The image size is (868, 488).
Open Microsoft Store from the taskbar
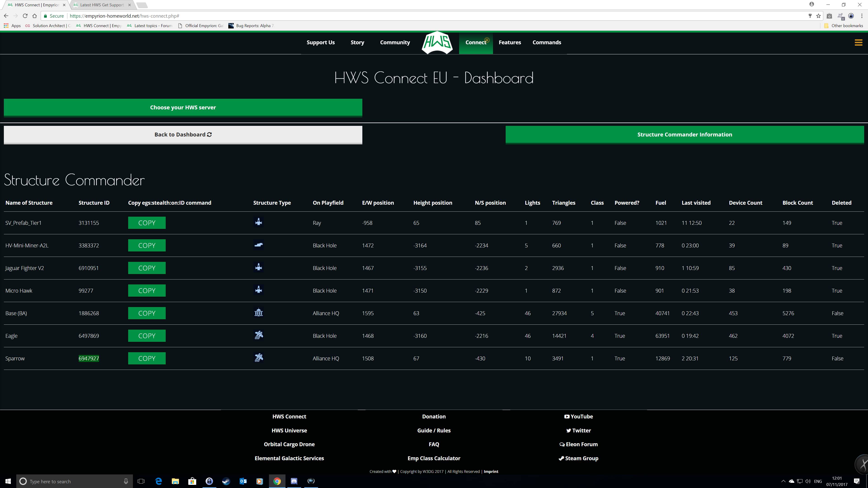click(x=192, y=481)
